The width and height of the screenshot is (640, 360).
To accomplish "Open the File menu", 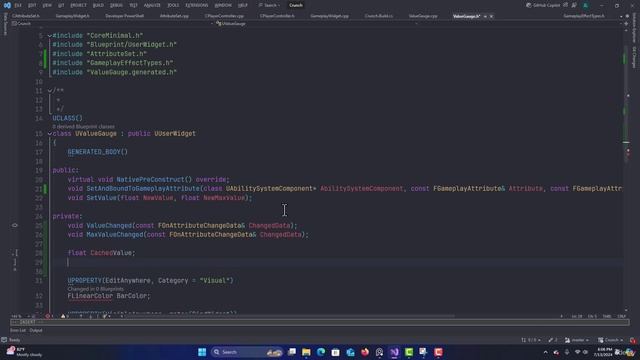I will pyautogui.click(x=18, y=5).
